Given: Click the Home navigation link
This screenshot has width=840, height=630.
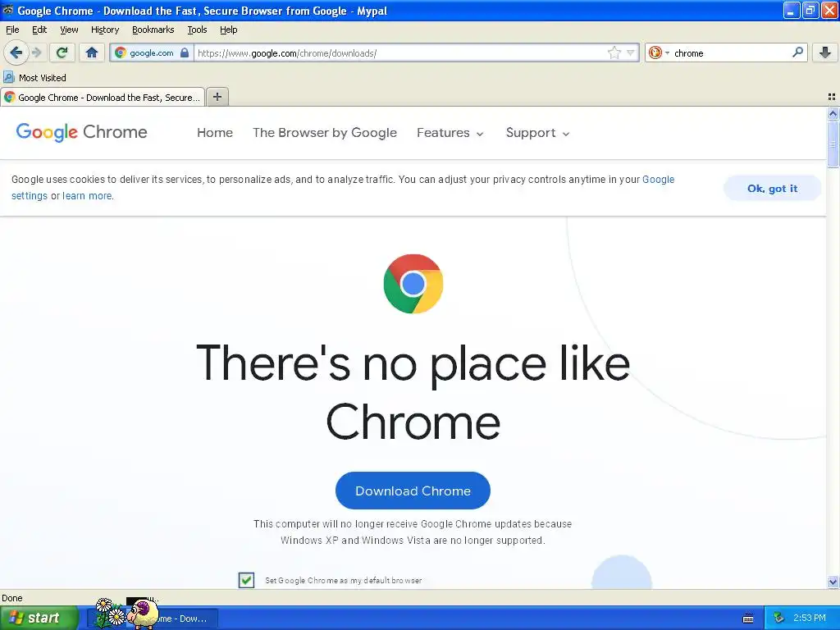Looking at the screenshot, I should pyautogui.click(x=215, y=132).
